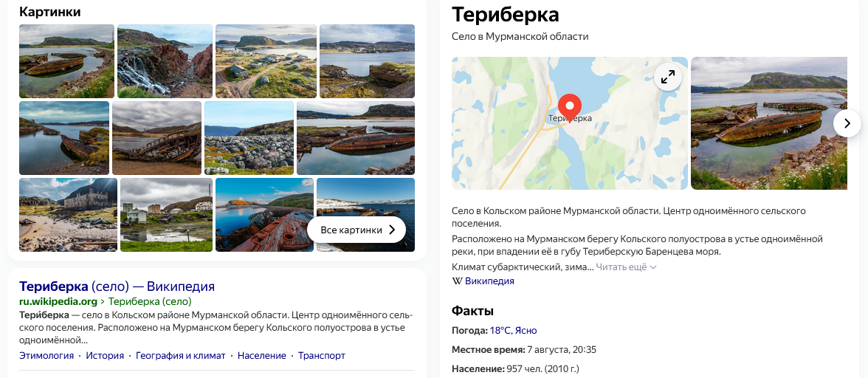Jump to География и климат section
This screenshot has height=378, width=868.
pyautogui.click(x=180, y=356)
